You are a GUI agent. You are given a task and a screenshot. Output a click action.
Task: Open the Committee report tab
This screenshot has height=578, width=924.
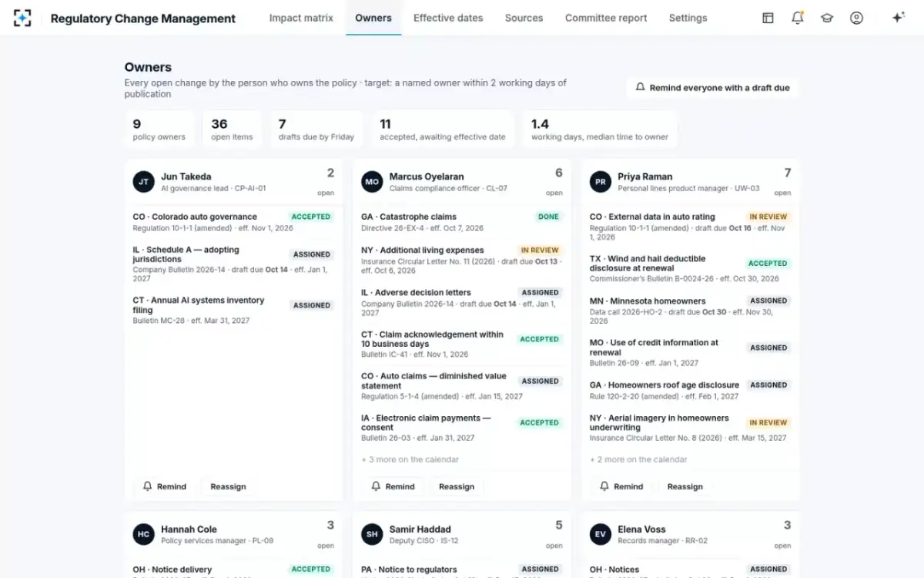click(x=606, y=18)
